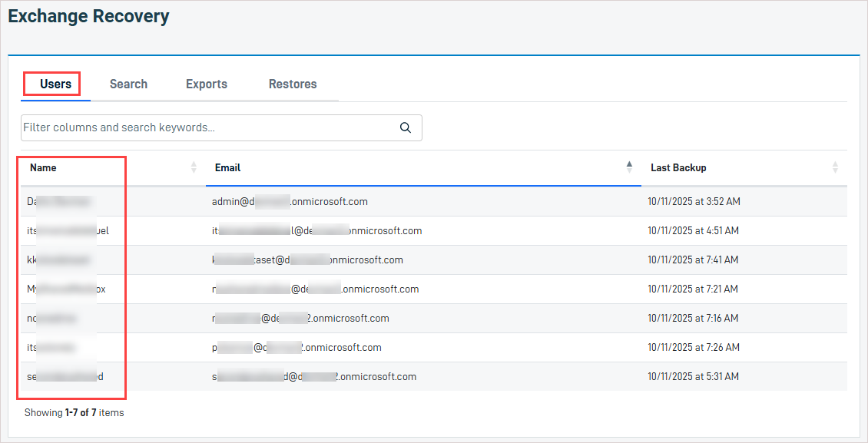This screenshot has height=443, width=868.
Task: Click the Email column header
Action: 227,167
